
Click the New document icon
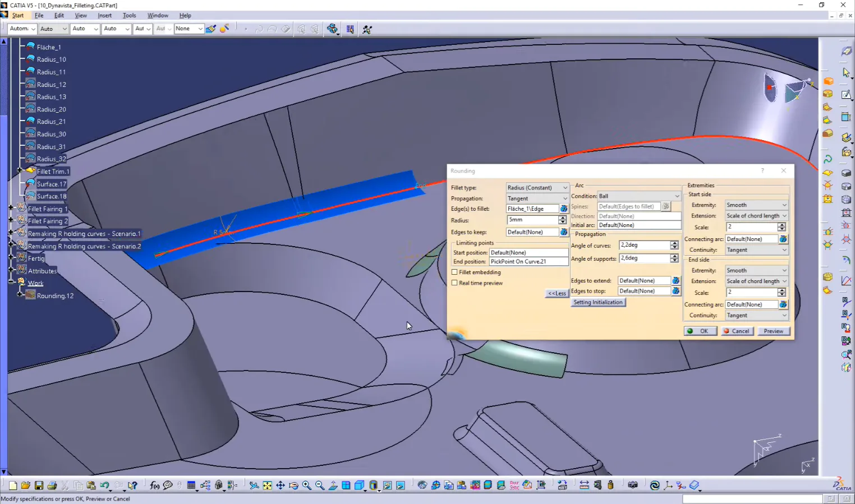point(12,485)
